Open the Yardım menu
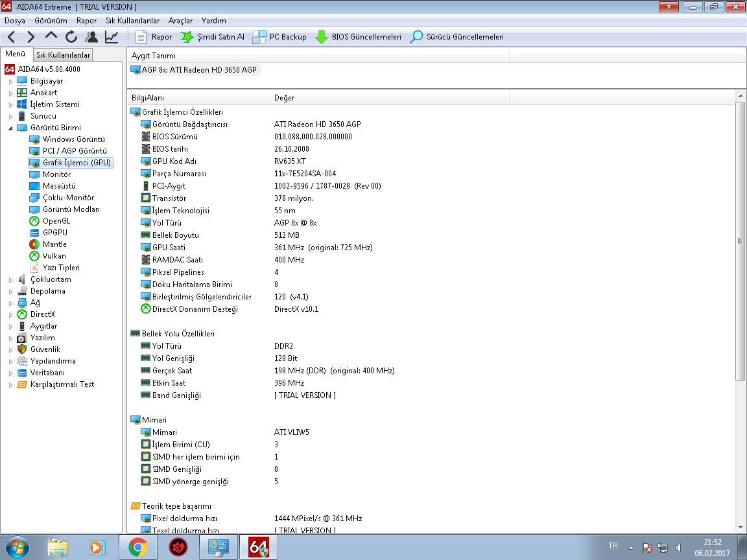This screenshot has width=747, height=560. pos(213,21)
